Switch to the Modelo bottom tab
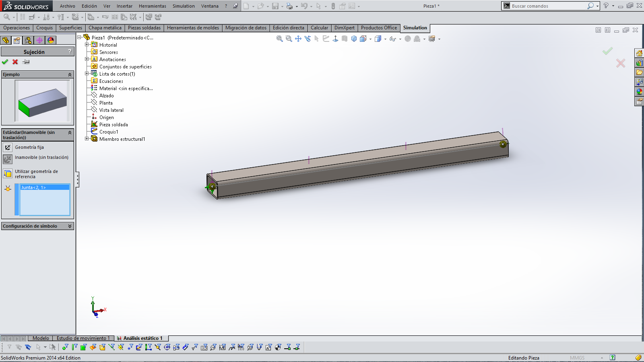The image size is (644, 362). (x=41, y=338)
